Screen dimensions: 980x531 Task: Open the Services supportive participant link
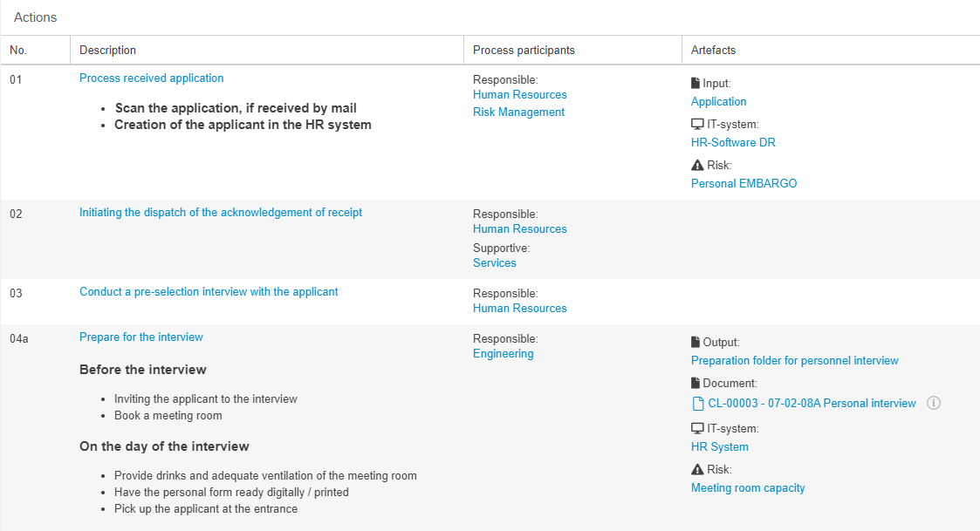tap(494, 263)
